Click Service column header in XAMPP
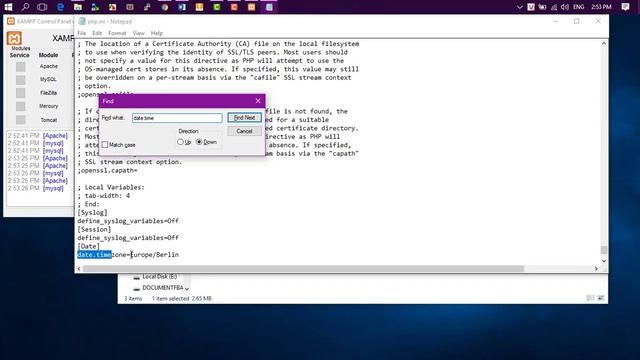Viewport: 640px width, 360px height. point(20,55)
